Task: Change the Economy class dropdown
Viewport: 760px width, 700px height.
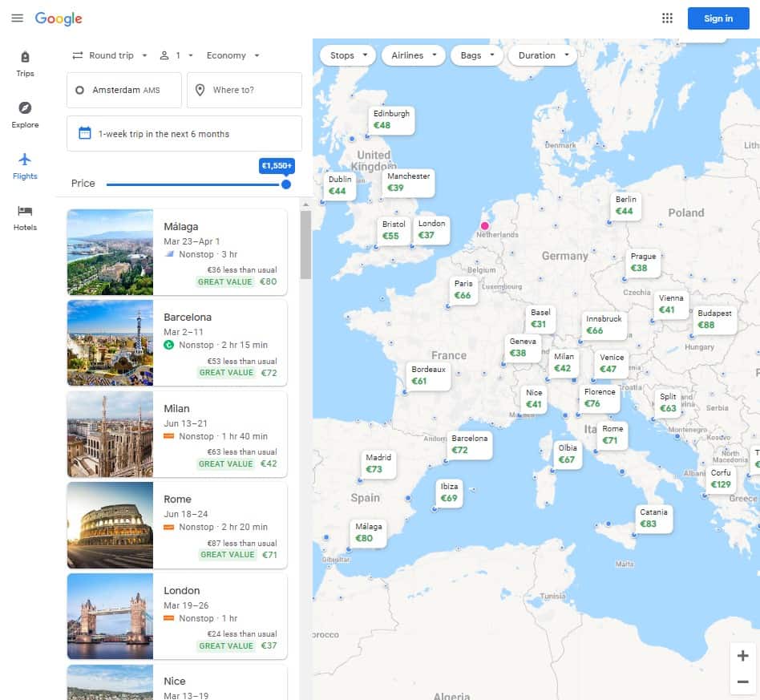Action: point(232,55)
